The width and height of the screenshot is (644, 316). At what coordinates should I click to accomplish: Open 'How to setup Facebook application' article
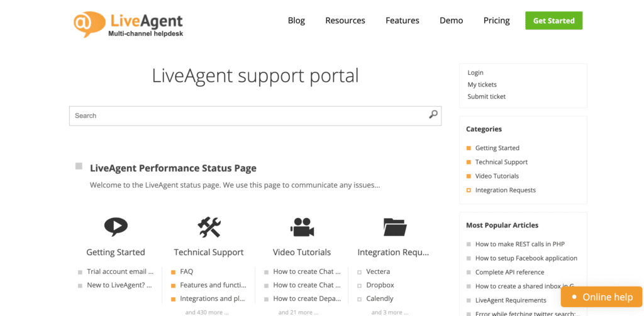click(x=526, y=258)
